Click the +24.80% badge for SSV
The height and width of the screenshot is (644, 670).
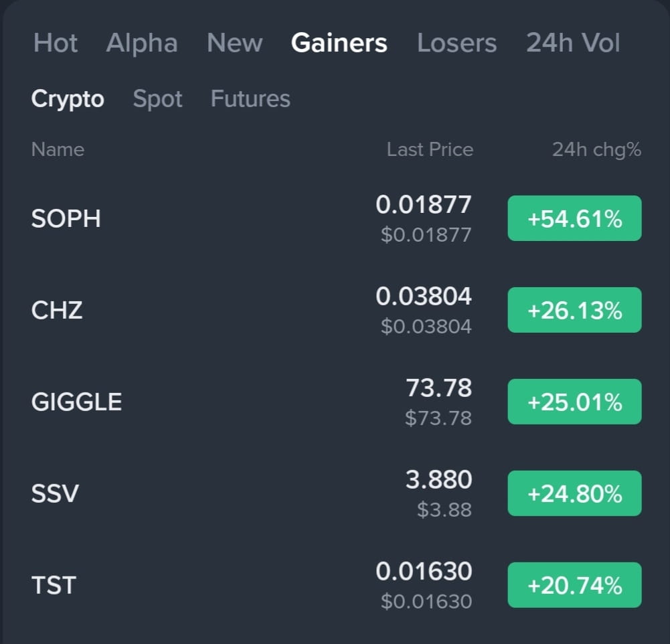coord(574,493)
